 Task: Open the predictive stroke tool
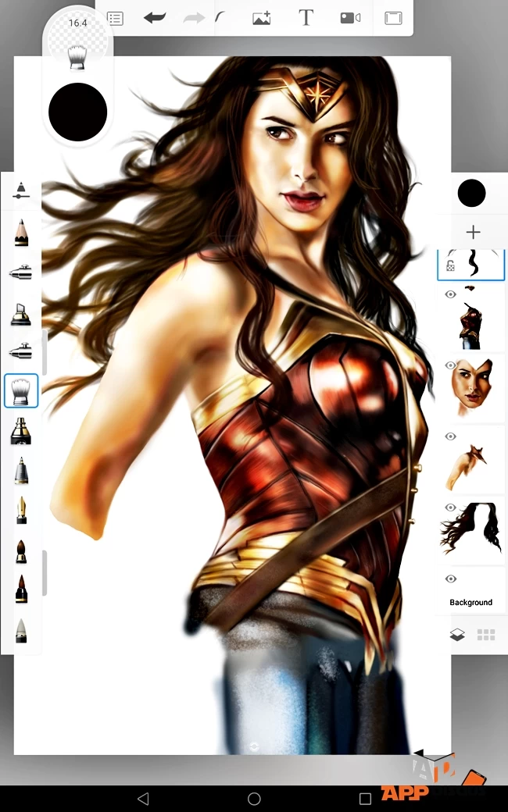click(220, 18)
